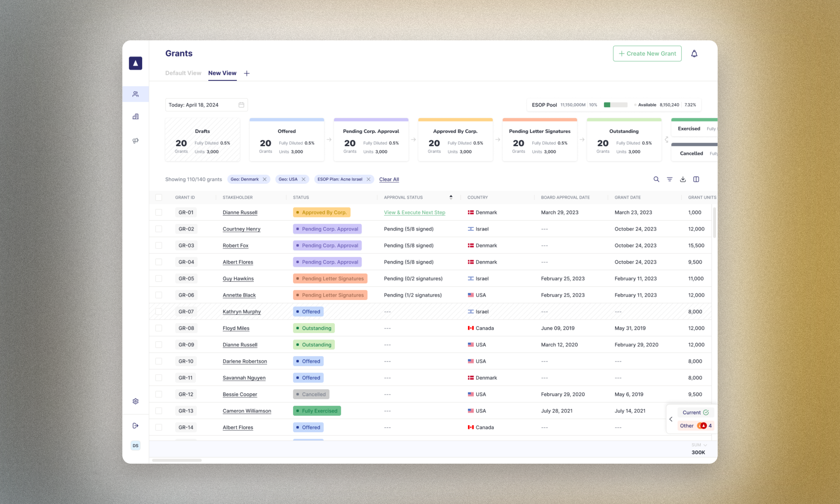This screenshot has width=840, height=504.
Task: Select the Pending Letter Signatures card
Action: pos(540,140)
